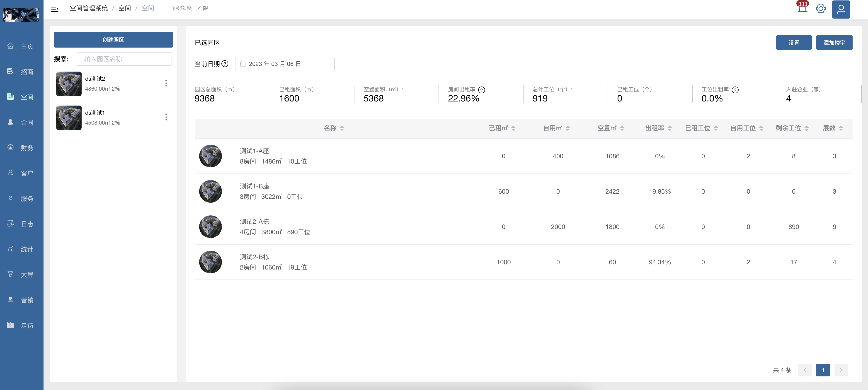Click the 大屏 icon in sidebar

tap(10, 274)
